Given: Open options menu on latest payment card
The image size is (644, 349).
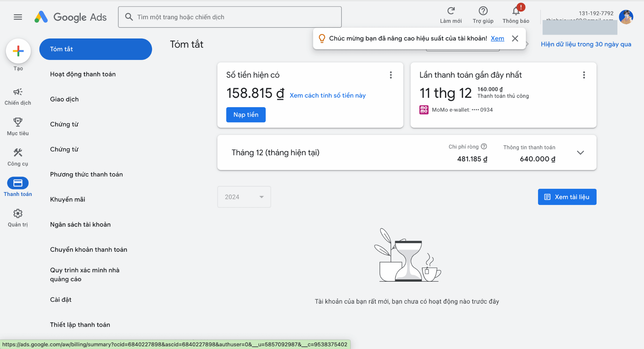Looking at the screenshot, I should point(584,75).
